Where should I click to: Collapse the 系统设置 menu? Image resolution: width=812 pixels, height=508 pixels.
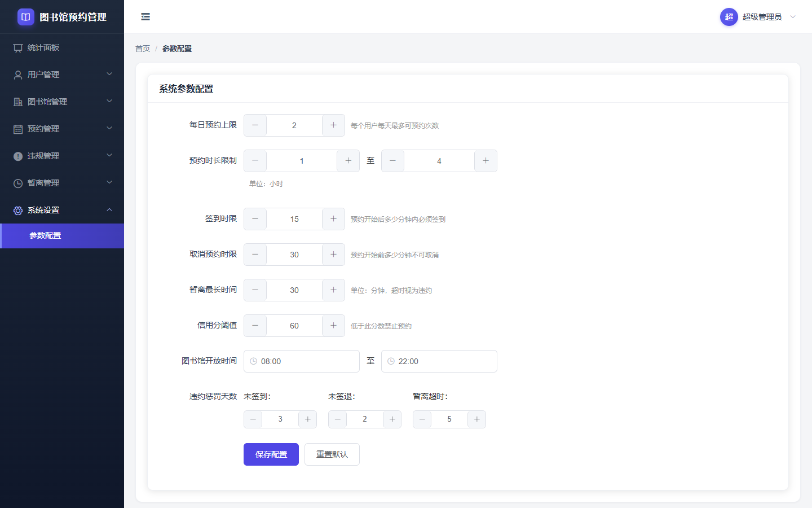[62, 210]
